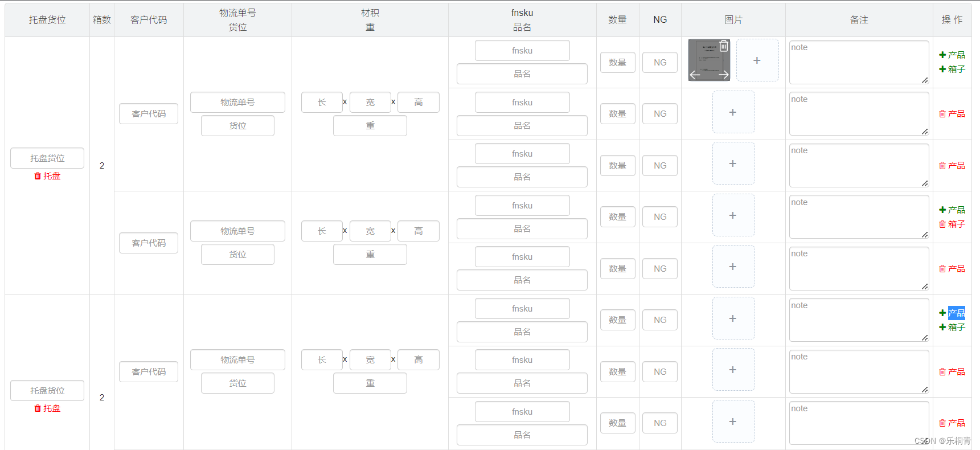Click the 图片 column header
Image resolution: width=980 pixels, height=450 pixels.
click(x=733, y=20)
